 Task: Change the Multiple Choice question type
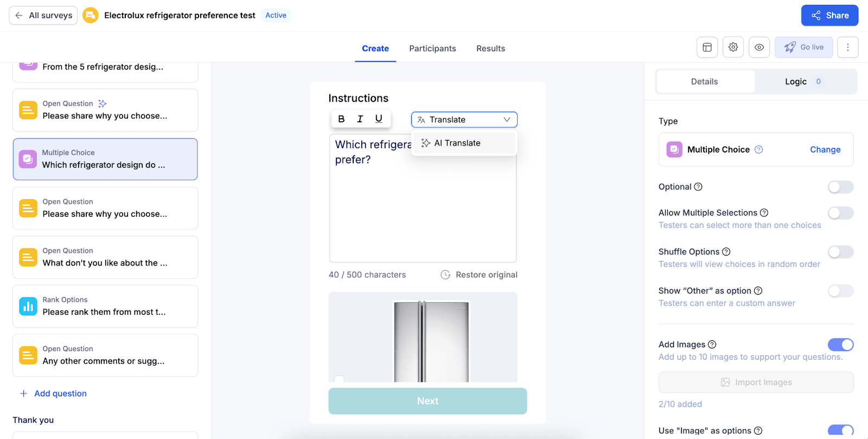point(825,150)
